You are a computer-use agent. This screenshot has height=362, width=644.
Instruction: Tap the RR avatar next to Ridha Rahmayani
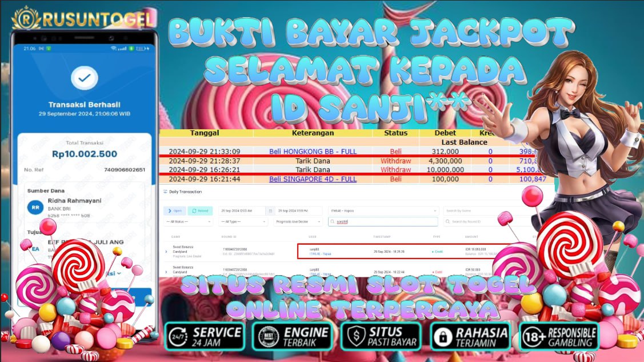[35, 208]
